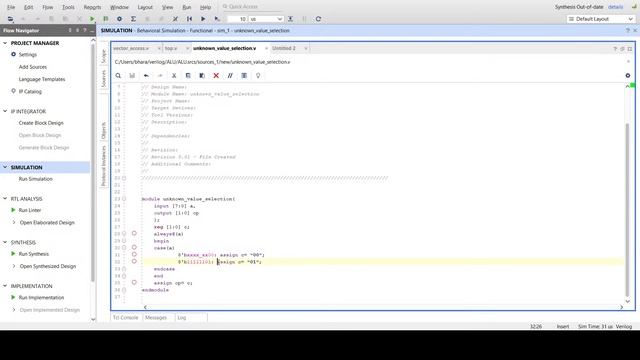Expand Open Elaborated Design chevron
The image size is (640, 360).
pyautogui.click(x=14, y=222)
